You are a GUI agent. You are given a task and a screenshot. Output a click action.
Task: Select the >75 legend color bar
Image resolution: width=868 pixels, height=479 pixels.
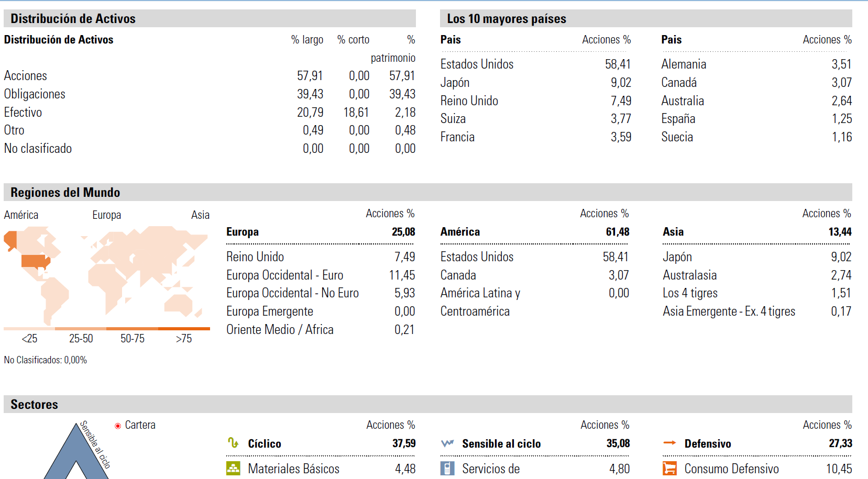point(184,329)
